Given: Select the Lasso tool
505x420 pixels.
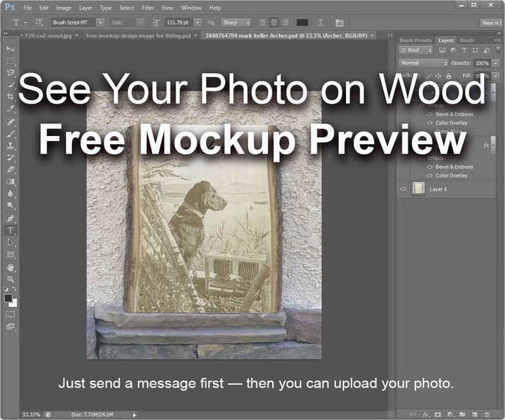Looking at the screenshot, I should [10, 72].
